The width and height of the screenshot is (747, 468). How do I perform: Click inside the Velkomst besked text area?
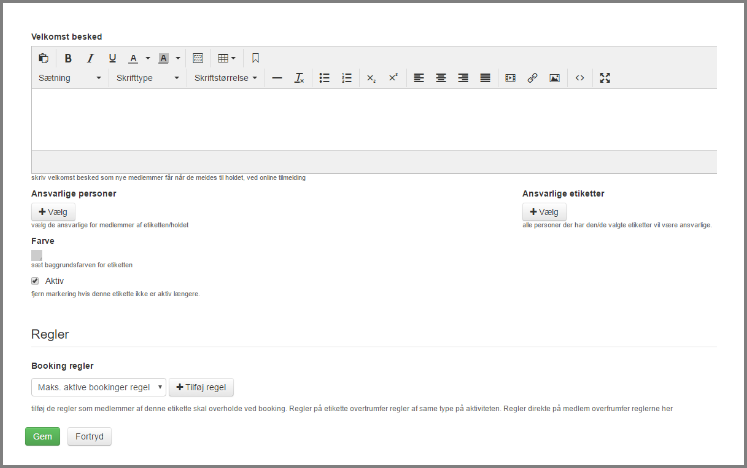point(374,119)
